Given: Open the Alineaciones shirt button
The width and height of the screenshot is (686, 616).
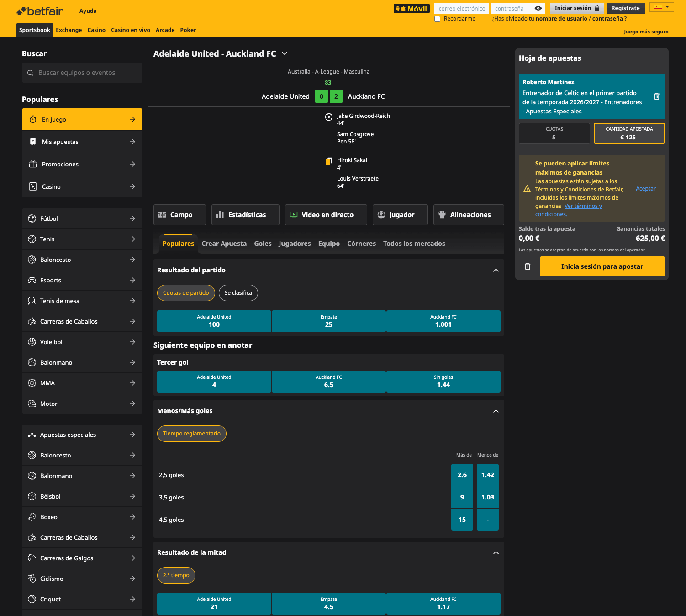Looking at the screenshot, I should 469,215.
